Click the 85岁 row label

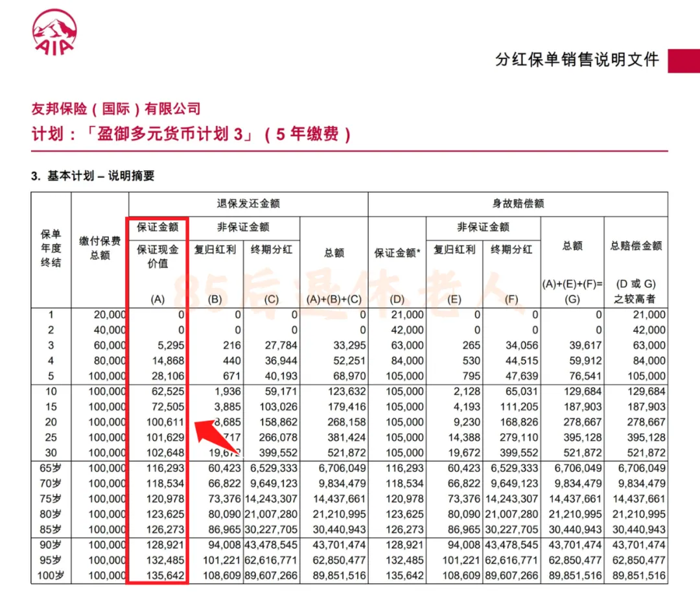tap(51, 530)
